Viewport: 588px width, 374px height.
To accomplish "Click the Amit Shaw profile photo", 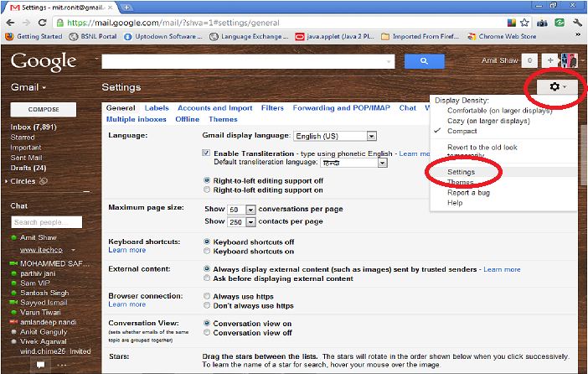I will [569, 60].
